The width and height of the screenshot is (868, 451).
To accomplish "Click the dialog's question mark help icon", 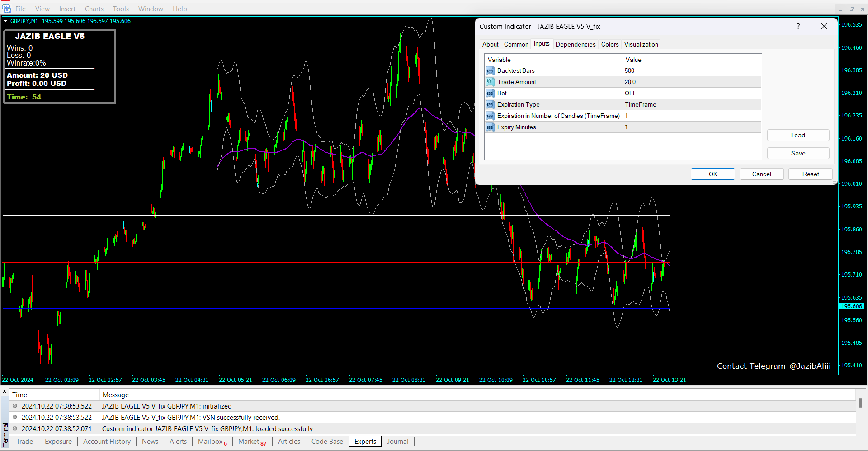I will [798, 27].
